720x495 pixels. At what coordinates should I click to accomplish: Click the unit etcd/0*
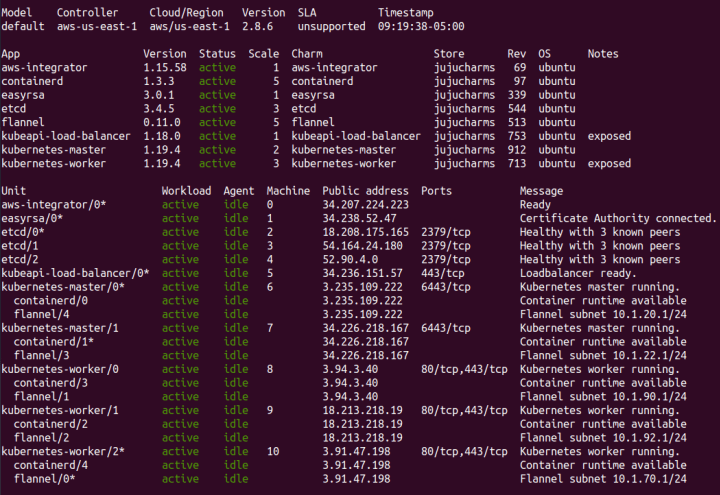23,232
